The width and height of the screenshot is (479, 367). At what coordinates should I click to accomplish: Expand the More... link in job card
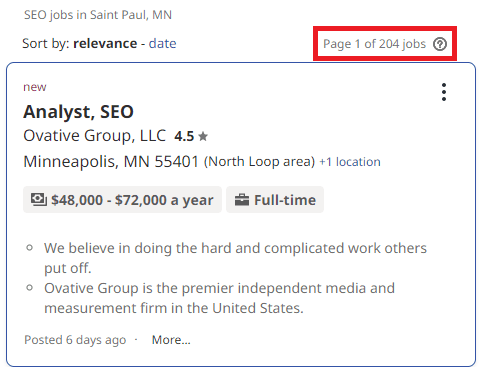click(x=171, y=340)
